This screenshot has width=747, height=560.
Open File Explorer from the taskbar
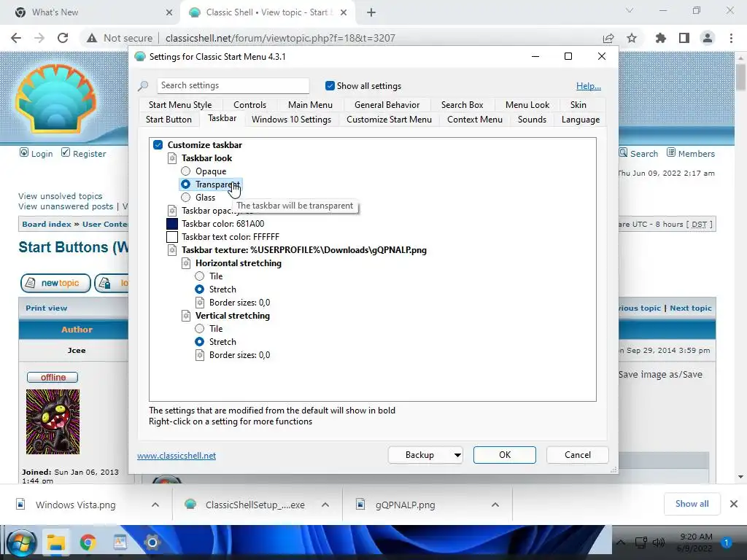(x=55, y=542)
